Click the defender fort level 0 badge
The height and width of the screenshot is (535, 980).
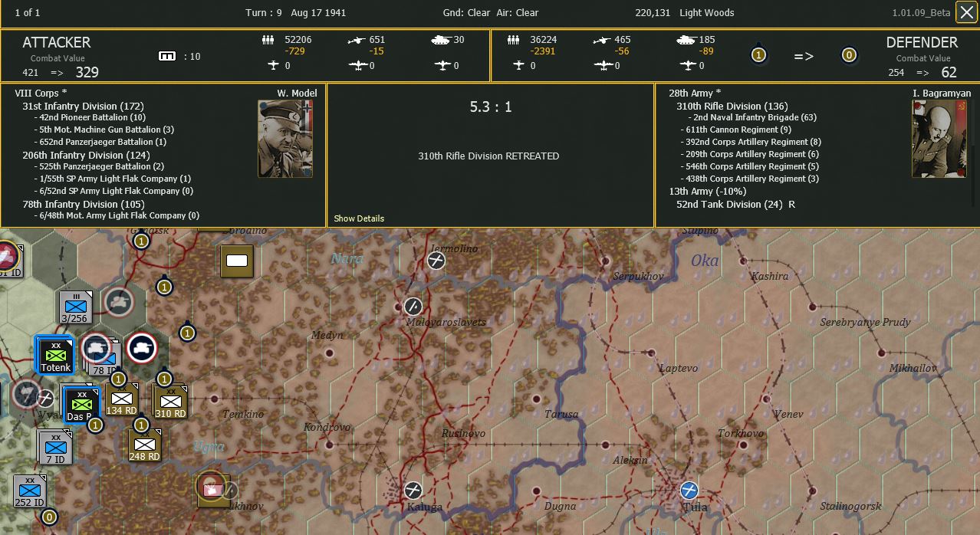point(849,55)
